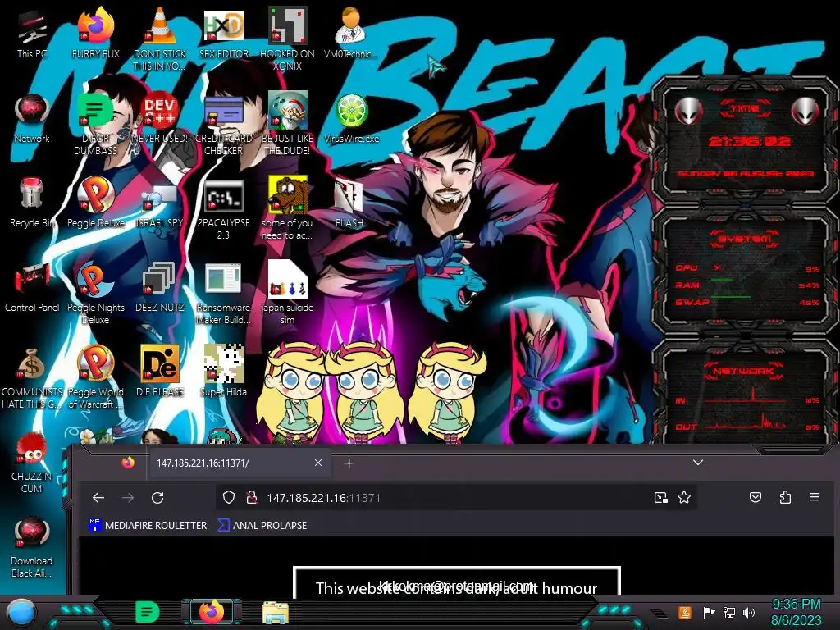Viewport: 840px width, 630px height.
Task: Open the Firefox shortcut on the desktop
Action: [x=95, y=33]
